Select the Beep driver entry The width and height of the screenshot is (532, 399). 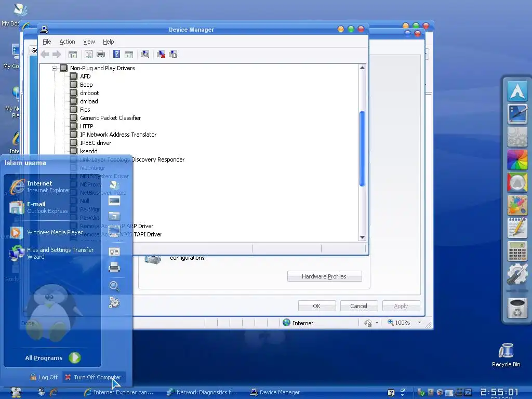(x=86, y=85)
